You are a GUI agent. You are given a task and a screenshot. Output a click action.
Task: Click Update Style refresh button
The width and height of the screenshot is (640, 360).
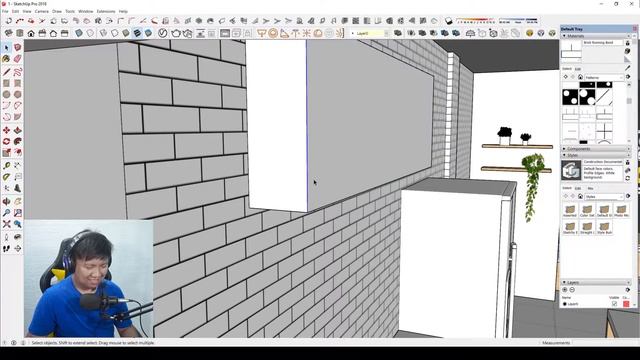click(628, 178)
